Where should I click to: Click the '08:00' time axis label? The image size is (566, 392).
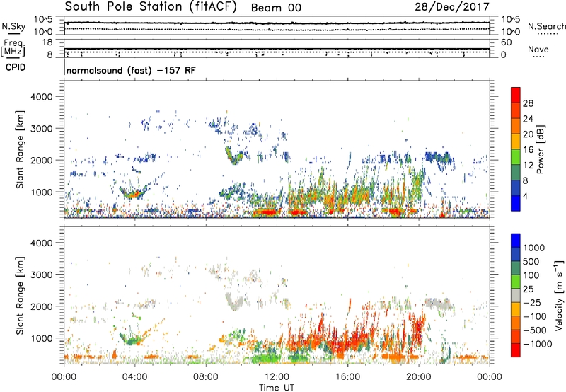click(206, 377)
